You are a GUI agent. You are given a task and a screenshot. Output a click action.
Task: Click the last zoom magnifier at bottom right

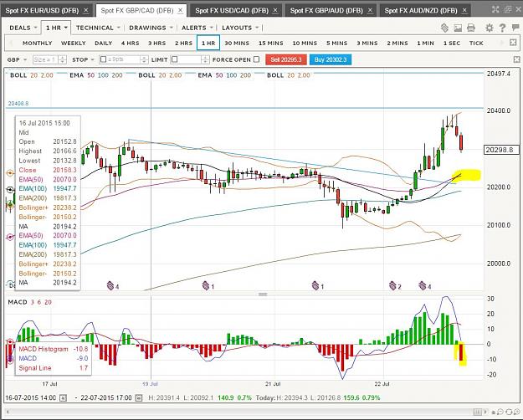pos(516,412)
